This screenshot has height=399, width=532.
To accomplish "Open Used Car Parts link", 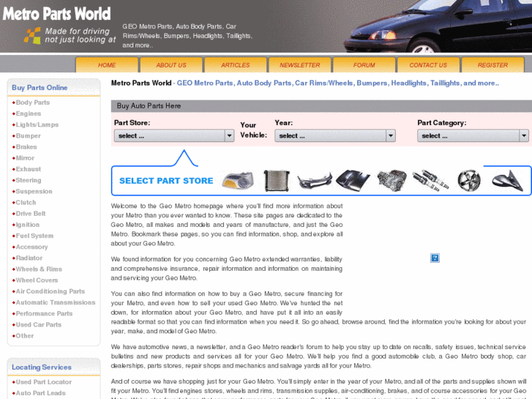I will tap(39, 324).
